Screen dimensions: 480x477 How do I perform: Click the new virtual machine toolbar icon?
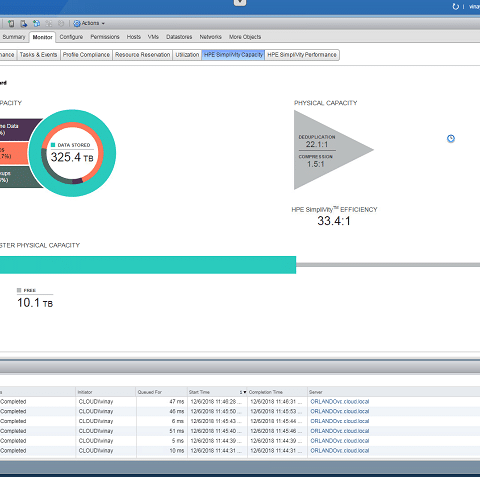click(x=36, y=23)
